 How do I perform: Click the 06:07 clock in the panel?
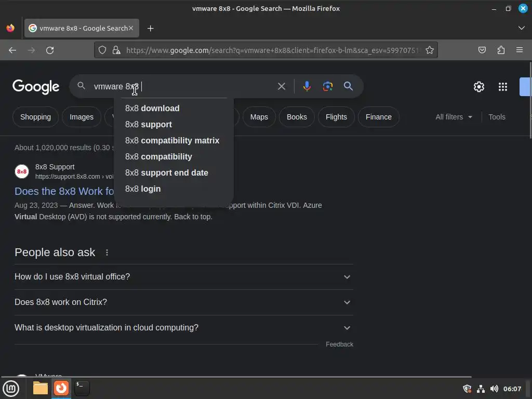pos(512,389)
